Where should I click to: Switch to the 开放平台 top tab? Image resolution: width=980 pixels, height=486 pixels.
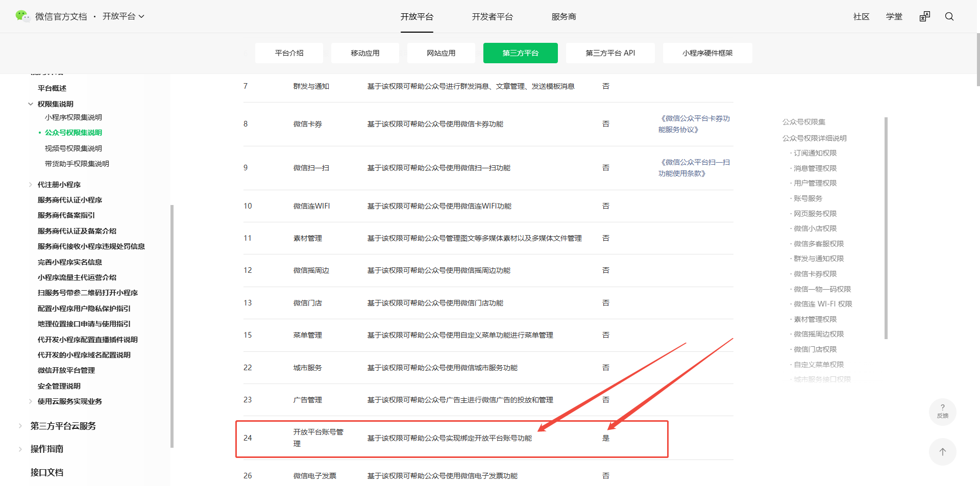coord(417,17)
